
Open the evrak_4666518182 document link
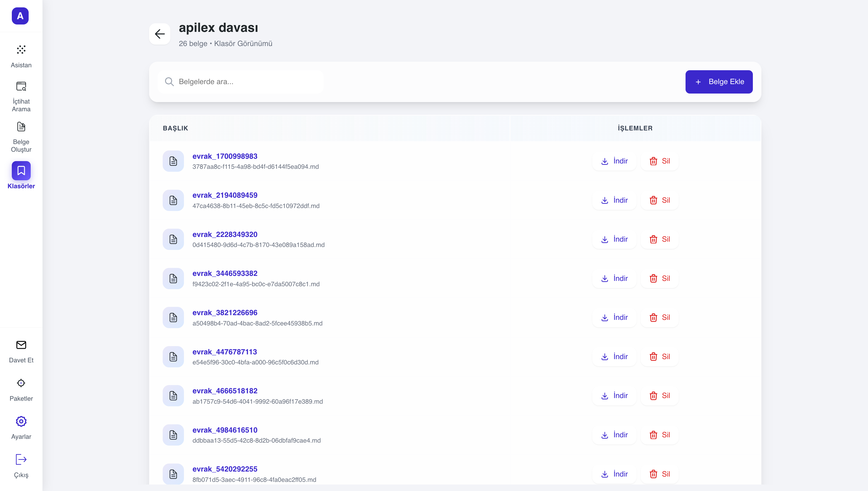(225, 391)
